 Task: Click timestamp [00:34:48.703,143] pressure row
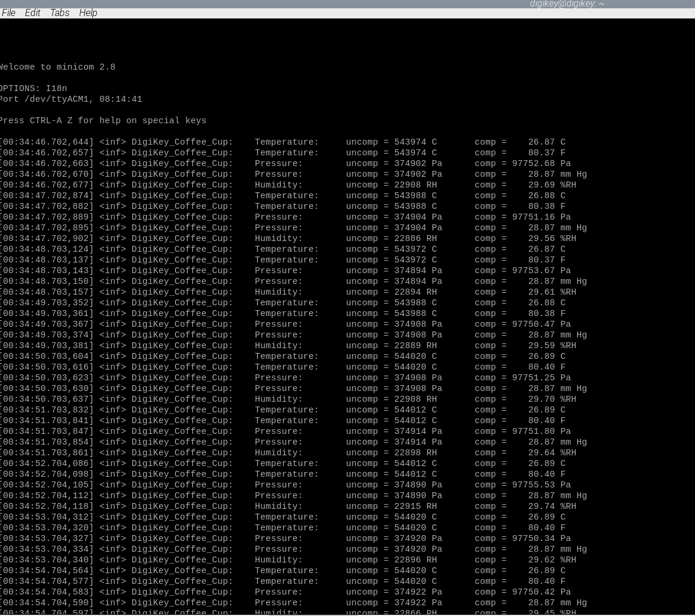pos(47,271)
